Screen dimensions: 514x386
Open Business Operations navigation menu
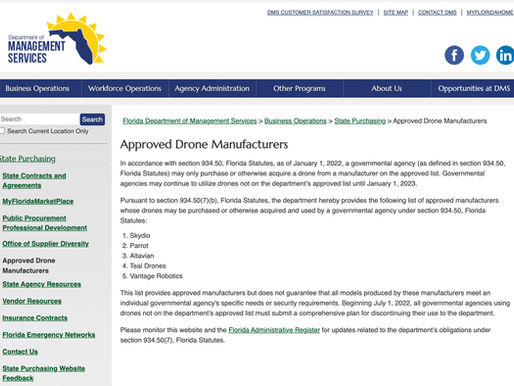(37, 88)
